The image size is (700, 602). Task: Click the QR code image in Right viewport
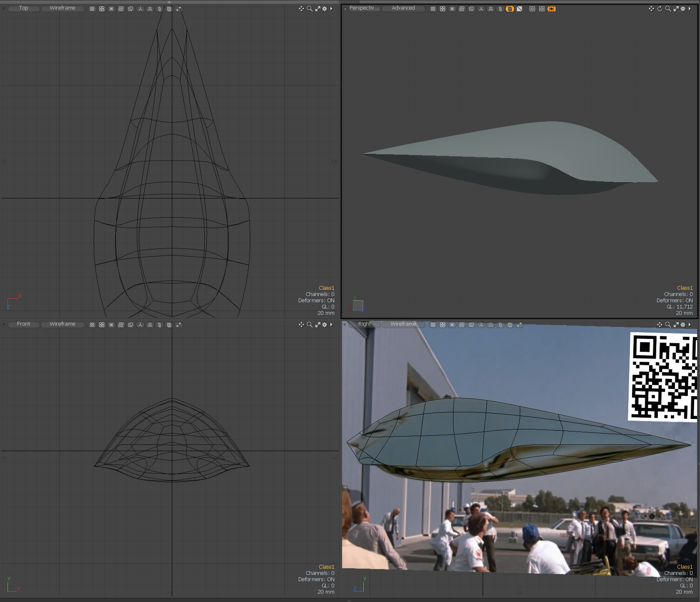tap(662, 376)
